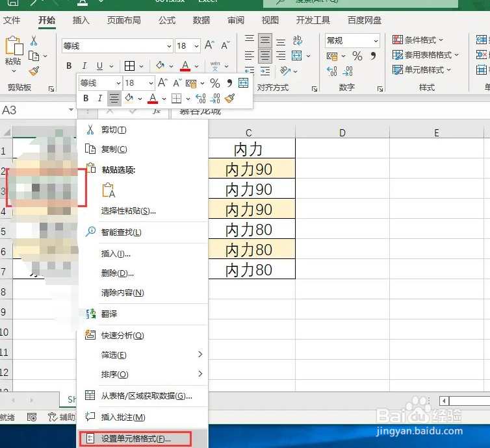Click mini toolbar percent style icon
This screenshot has height=448, width=490.
(x=215, y=83)
